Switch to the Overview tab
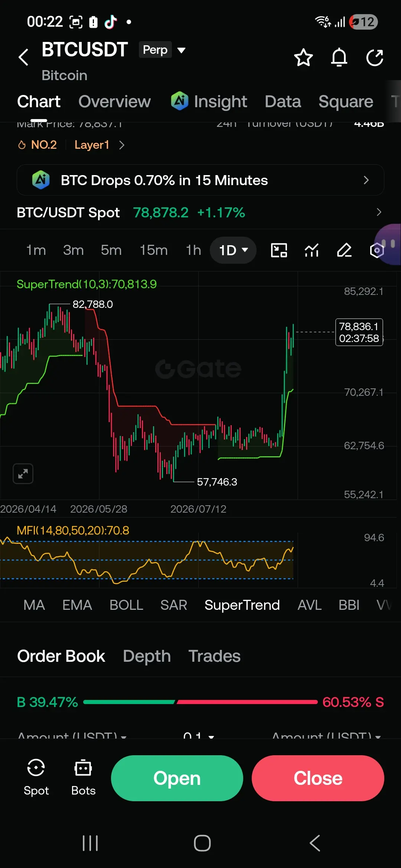The width and height of the screenshot is (401, 868). point(114,102)
